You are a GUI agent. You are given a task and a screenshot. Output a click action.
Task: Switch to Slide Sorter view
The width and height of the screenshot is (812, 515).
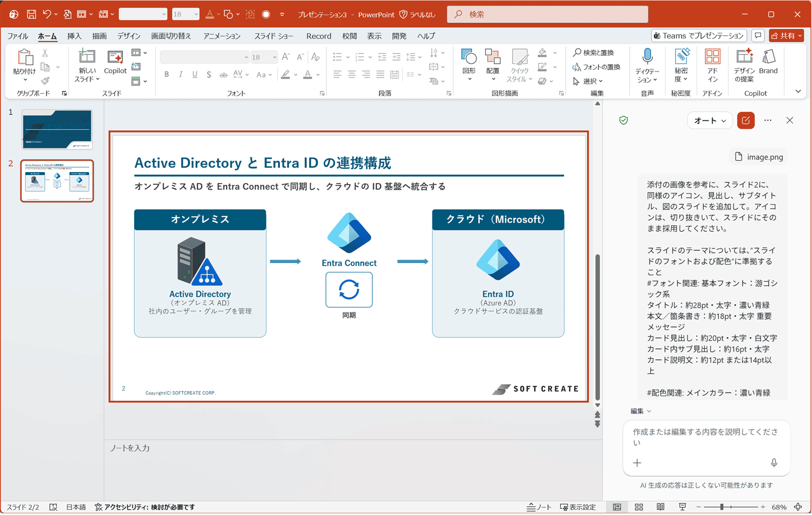click(639, 507)
